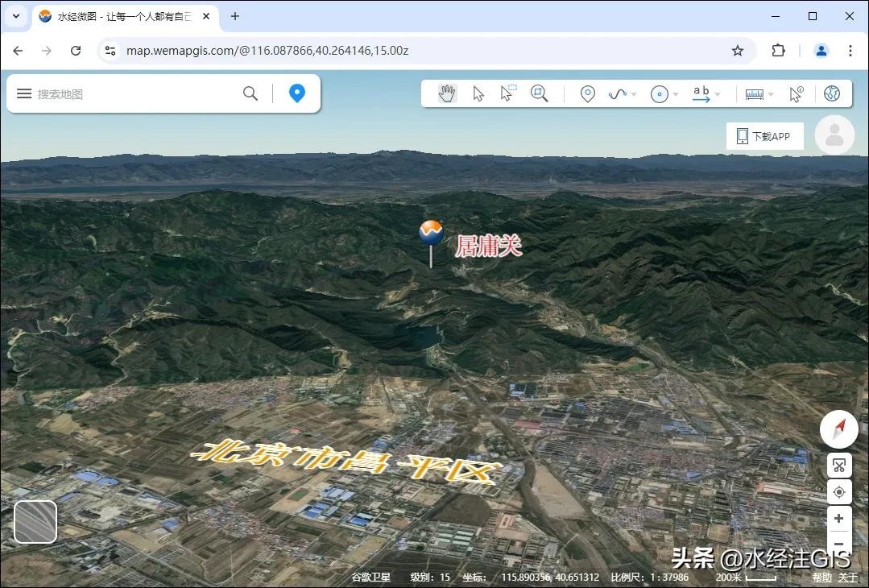Open the 帮助 link in status bar
869x588 pixels.
click(821, 577)
